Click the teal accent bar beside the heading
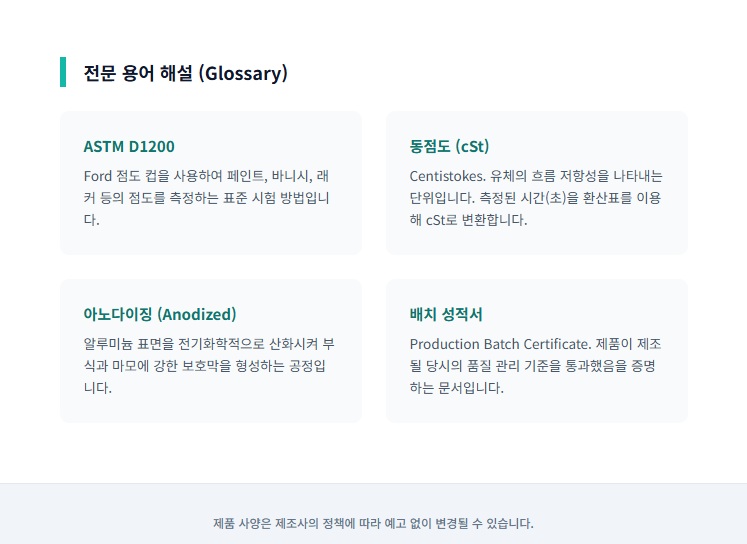 point(63,72)
